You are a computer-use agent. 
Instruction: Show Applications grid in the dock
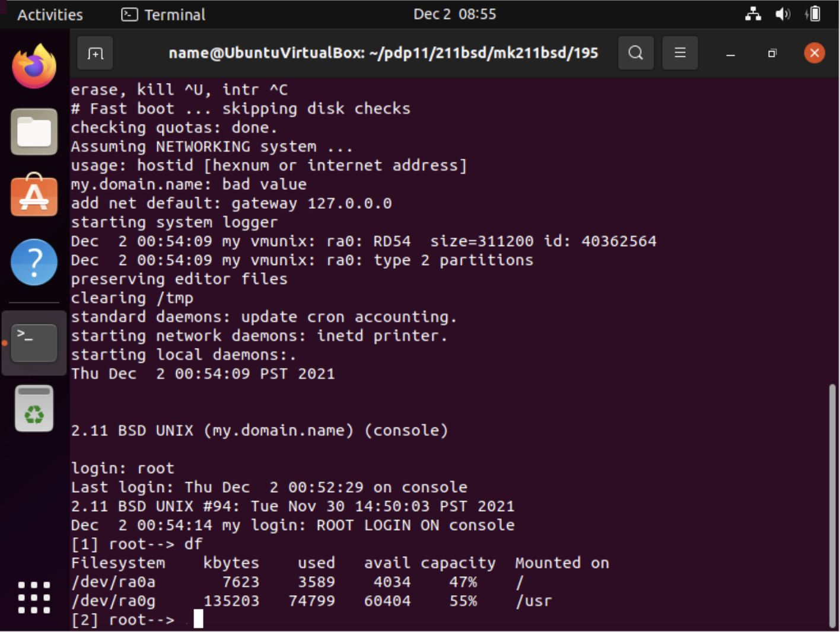point(34,597)
